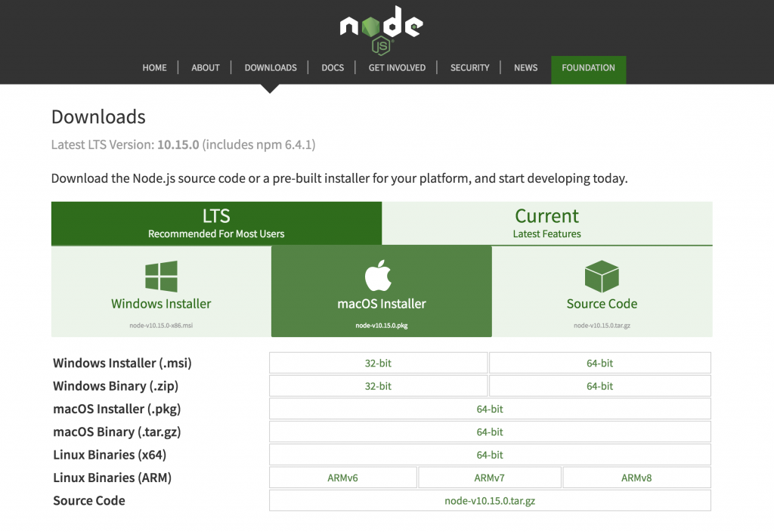Click the Windows Installer label
The height and width of the screenshot is (532, 774).
[x=161, y=304]
